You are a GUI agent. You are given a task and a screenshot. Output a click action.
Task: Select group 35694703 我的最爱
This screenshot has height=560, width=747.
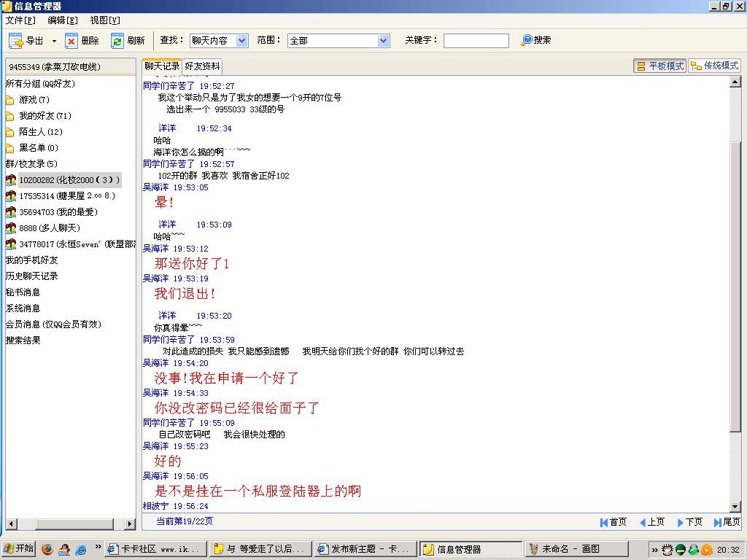coord(58,212)
